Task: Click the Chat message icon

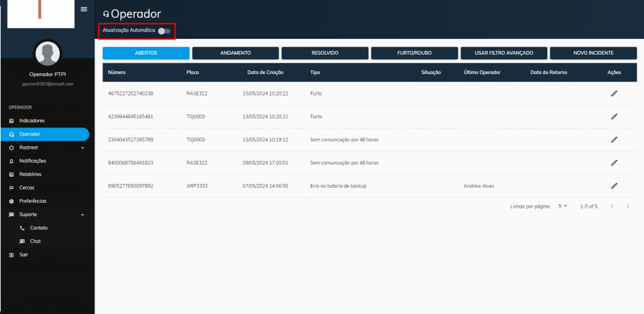Action: pyautogui.click(x=22, y=241)
